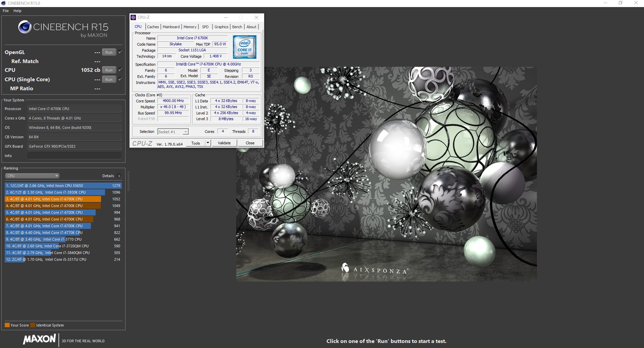Close the CPU-Z window with X
Viewport: 644px width, 348px height.
[256, 17]
